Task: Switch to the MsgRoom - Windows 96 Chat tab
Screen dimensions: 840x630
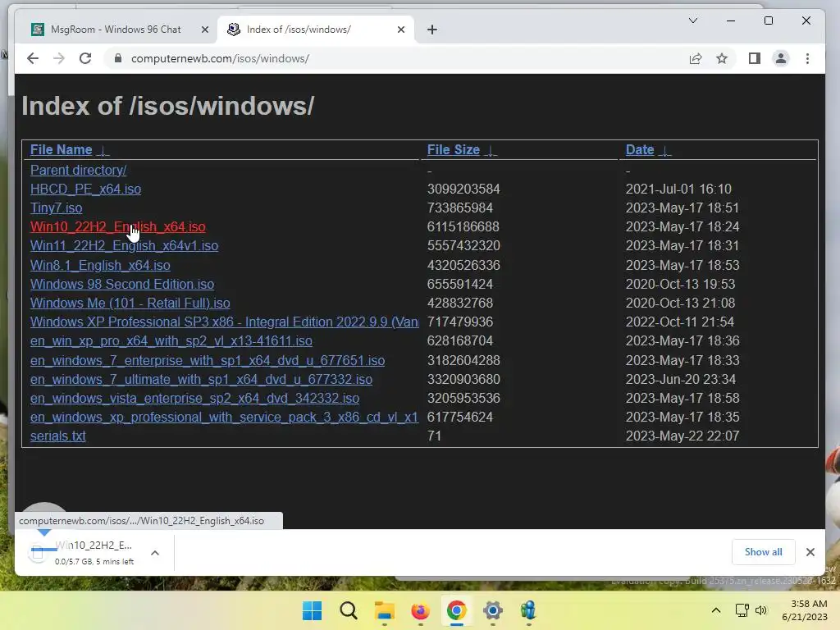Action: point(116,30)
